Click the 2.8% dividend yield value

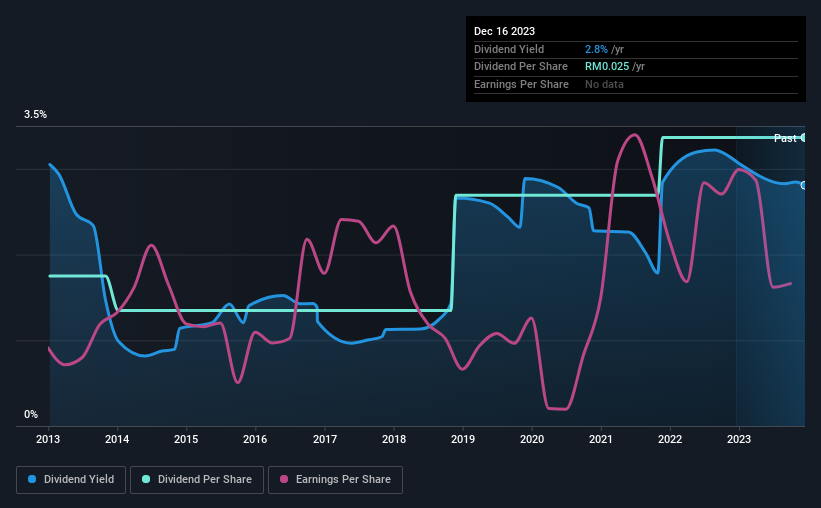[x=596, y=49]
